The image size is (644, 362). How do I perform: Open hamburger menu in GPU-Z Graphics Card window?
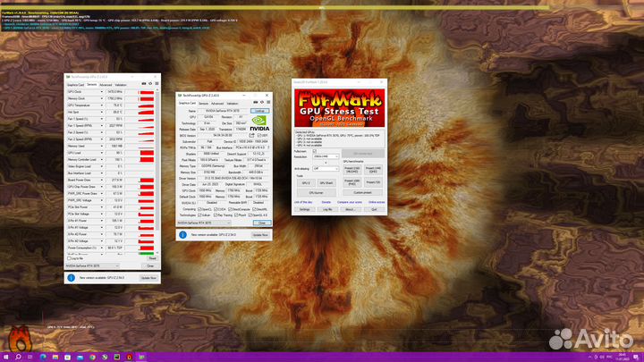(268, 102)
